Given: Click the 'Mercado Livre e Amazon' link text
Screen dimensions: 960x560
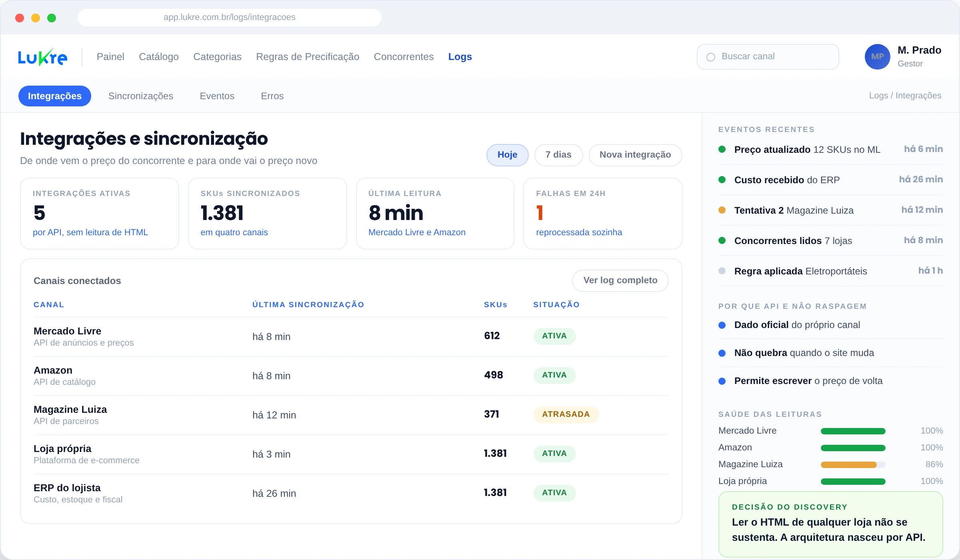Looking at the screenshot, I should 417,232.
